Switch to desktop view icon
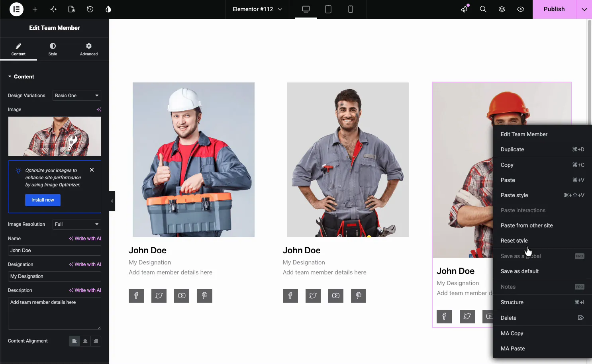Screen dimensions: 592x364 click(x=306, y=9)
